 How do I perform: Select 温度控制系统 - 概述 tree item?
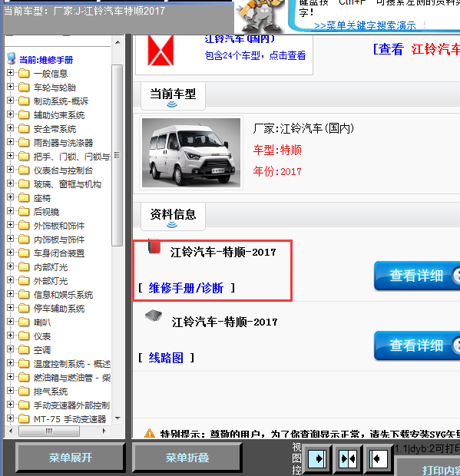click(72, 364)
